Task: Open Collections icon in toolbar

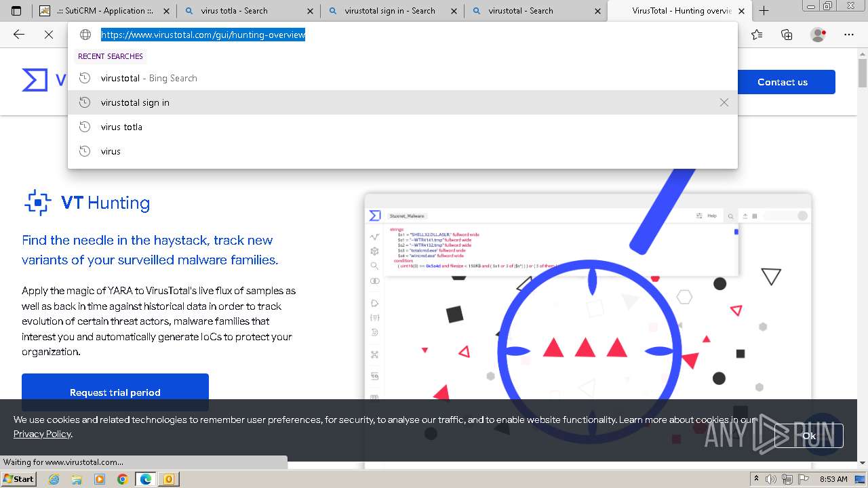Action: coord(787,35)
